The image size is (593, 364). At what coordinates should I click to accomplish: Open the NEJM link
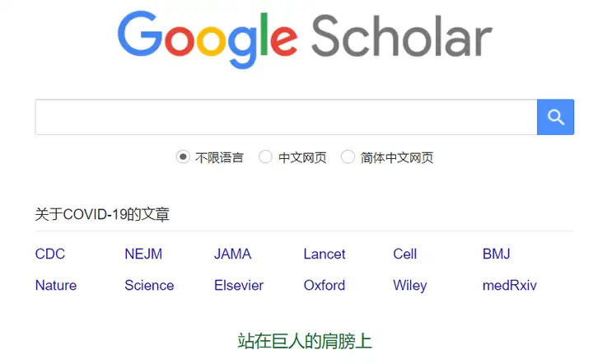pos(143,254)
